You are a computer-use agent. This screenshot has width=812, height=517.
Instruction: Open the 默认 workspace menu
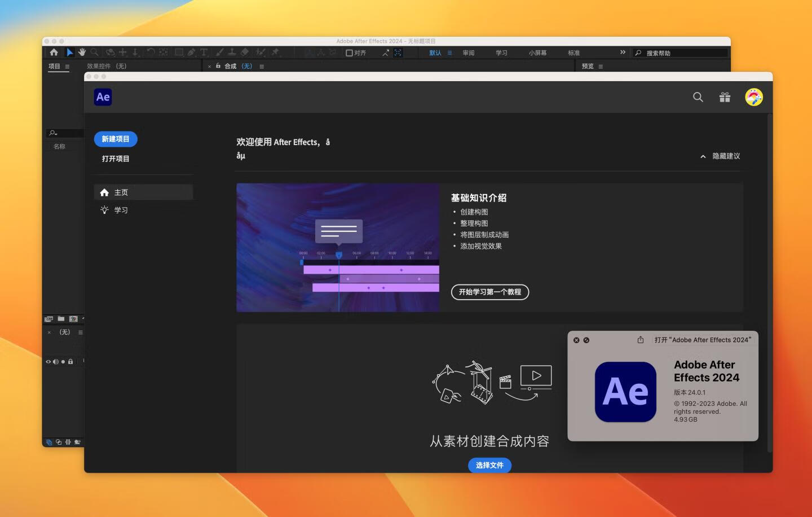point(449,53)
